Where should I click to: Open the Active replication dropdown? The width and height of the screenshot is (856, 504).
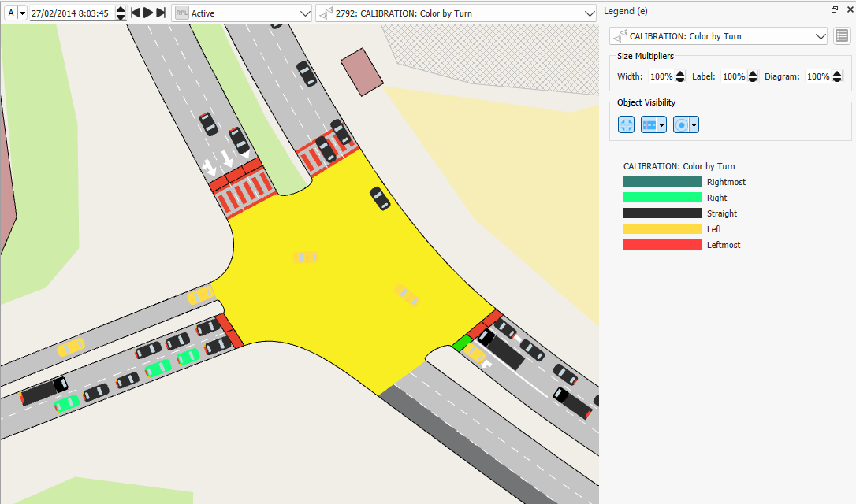click(304, 13)
